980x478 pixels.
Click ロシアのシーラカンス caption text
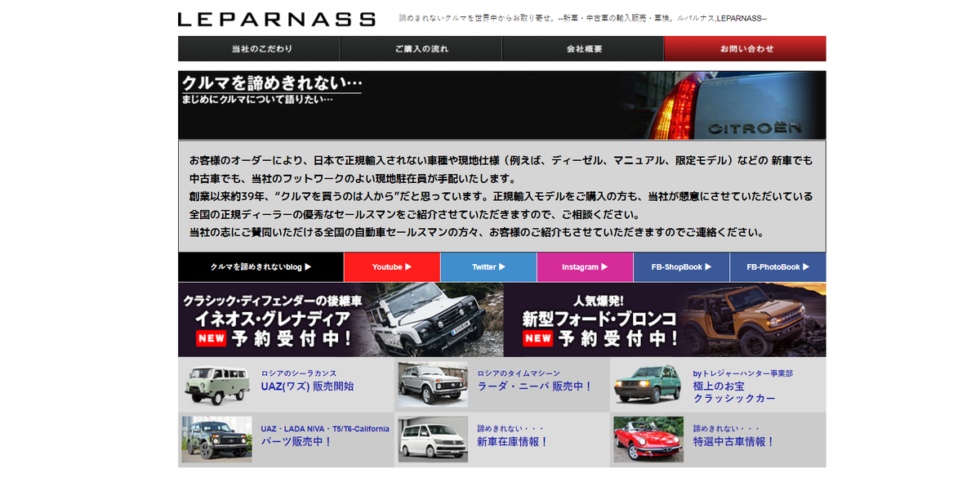(x=299, y=373)
